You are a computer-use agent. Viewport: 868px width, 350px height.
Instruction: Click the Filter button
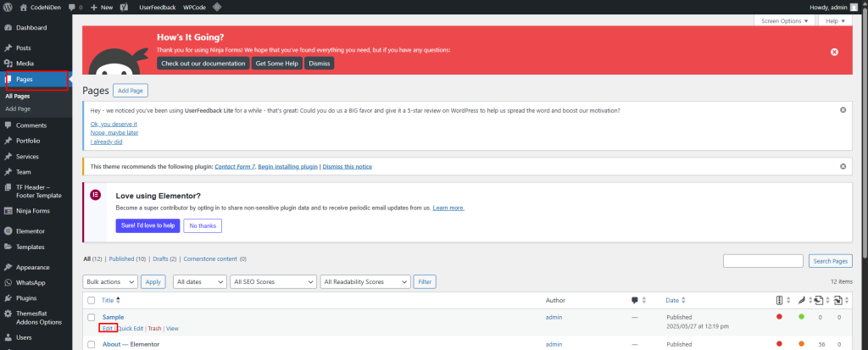tap(425, 281)
